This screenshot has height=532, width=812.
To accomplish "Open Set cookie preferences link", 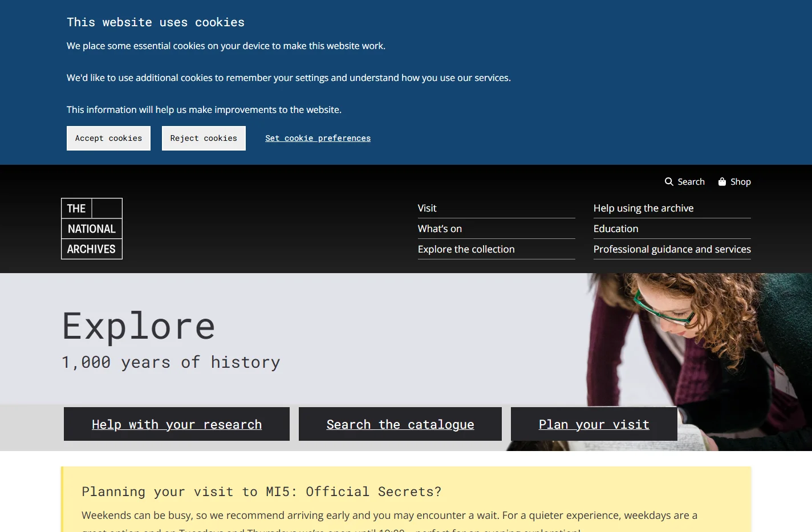I will click(318, 138).
